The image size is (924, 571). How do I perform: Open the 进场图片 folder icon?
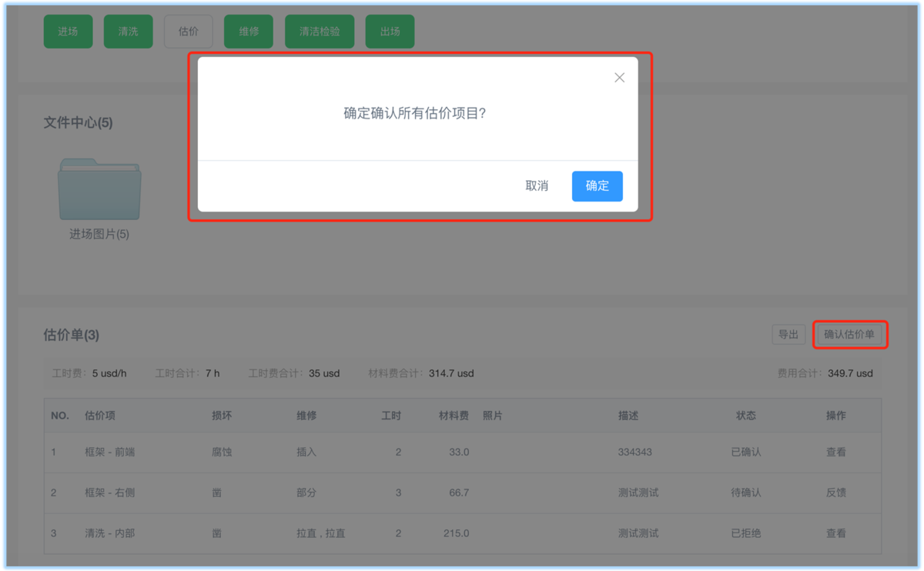(x=99, y=189)
